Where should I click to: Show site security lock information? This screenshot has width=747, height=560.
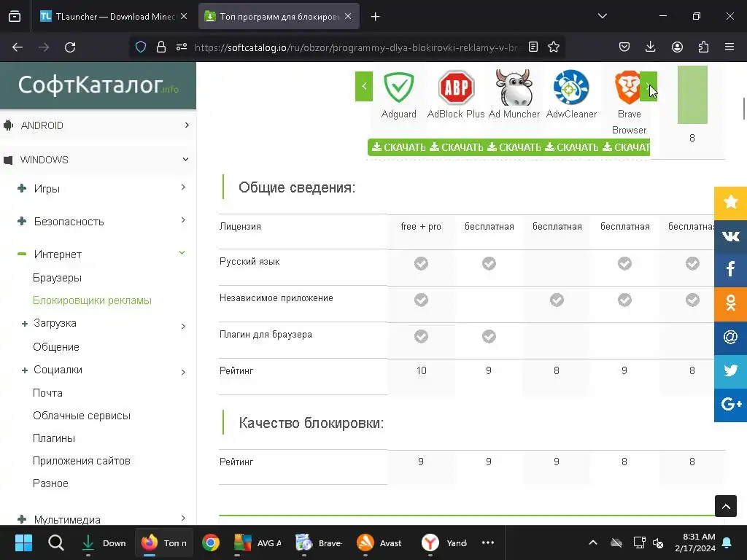click(161, 47)
